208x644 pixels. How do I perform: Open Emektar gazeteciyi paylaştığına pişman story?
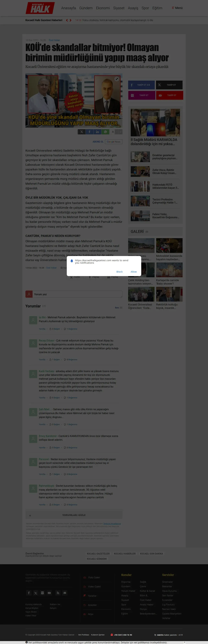(155, 157)
